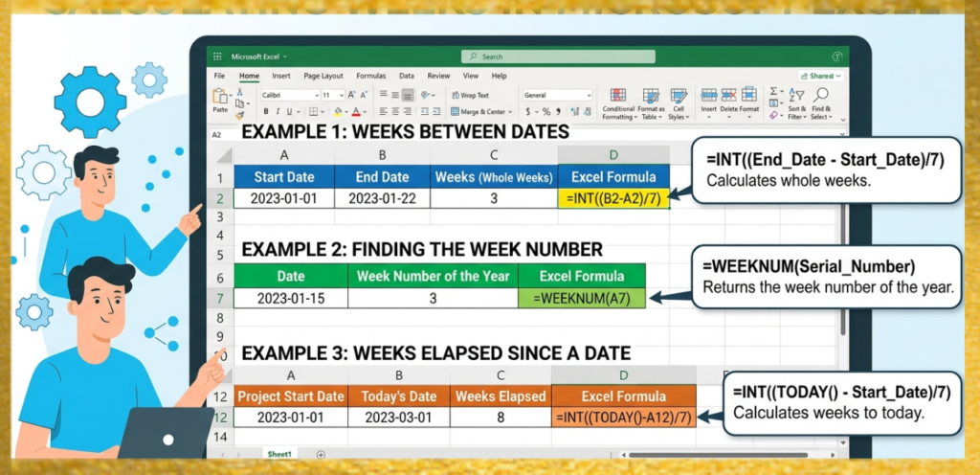
Task: Open Find & Select magnifier
Action: coord(819,103)
